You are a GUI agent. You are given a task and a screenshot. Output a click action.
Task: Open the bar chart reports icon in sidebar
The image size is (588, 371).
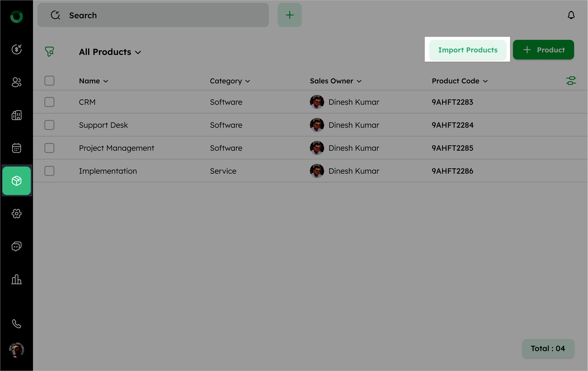point(16,279)
